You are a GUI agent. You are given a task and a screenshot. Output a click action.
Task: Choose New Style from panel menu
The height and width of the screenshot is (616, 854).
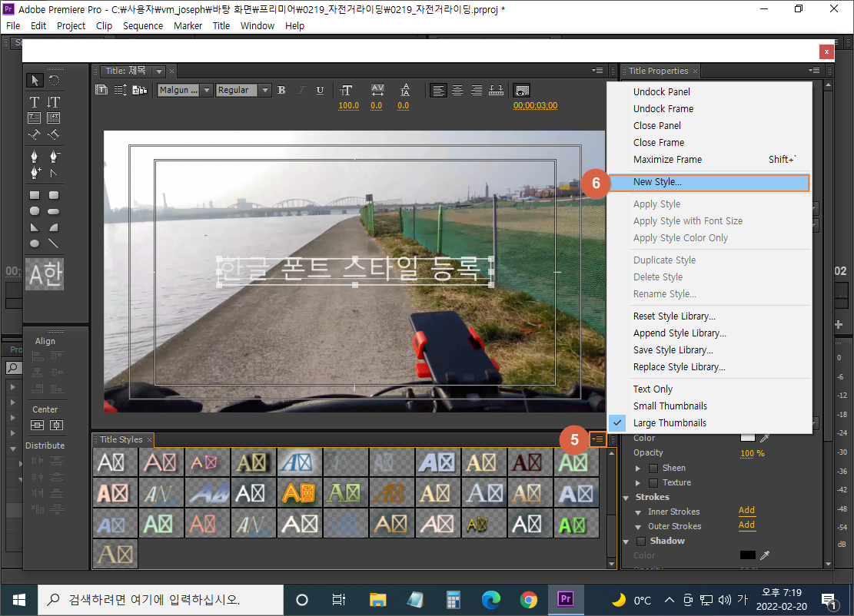pos(709,182)
